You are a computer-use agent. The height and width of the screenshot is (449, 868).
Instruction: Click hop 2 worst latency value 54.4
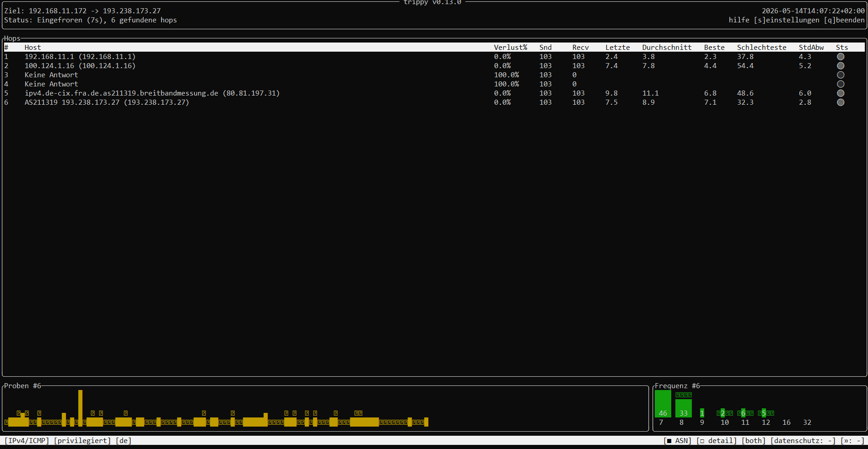745,66
